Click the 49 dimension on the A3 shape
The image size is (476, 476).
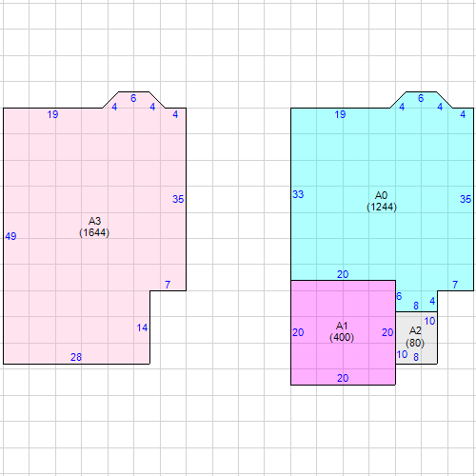point(10,236)
